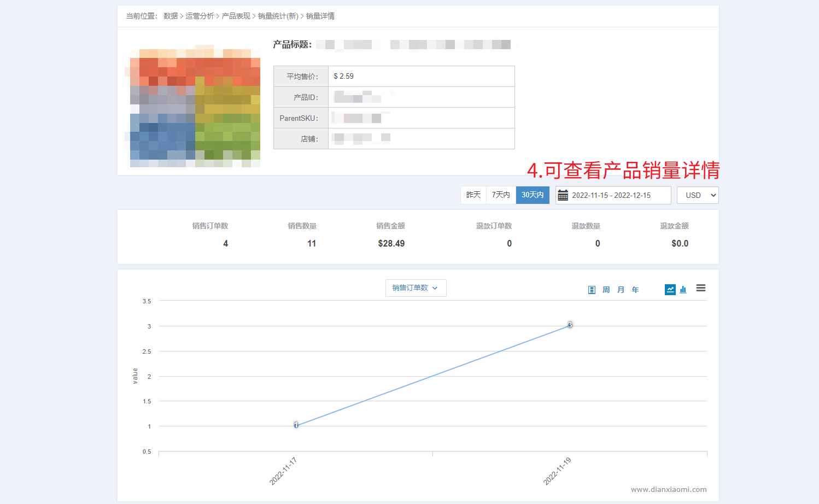
Task: Switch chart to line graph view
Action: coord(670,290)
